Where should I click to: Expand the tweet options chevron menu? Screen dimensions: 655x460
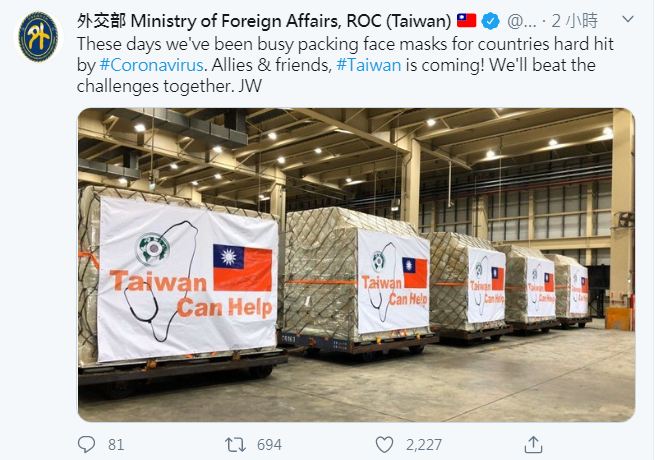coord(628,19)
